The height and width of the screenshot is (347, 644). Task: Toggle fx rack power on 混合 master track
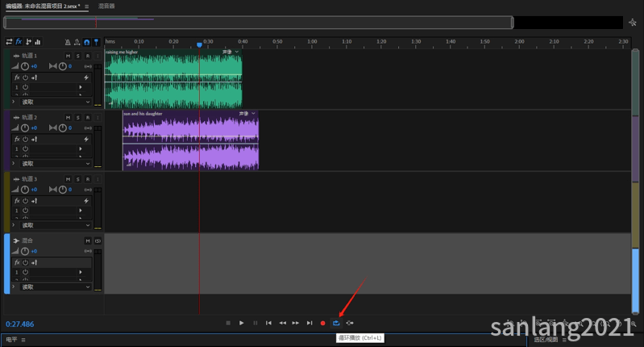pos(26,262)
